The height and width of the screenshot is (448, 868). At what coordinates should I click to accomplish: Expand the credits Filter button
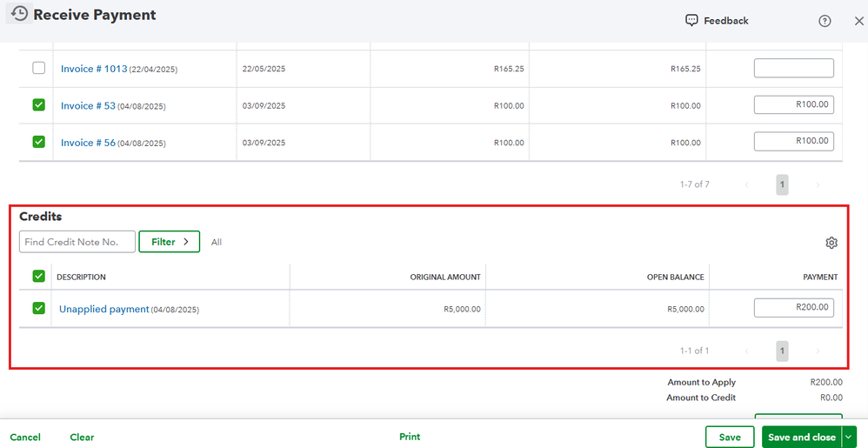pos(170,242)
